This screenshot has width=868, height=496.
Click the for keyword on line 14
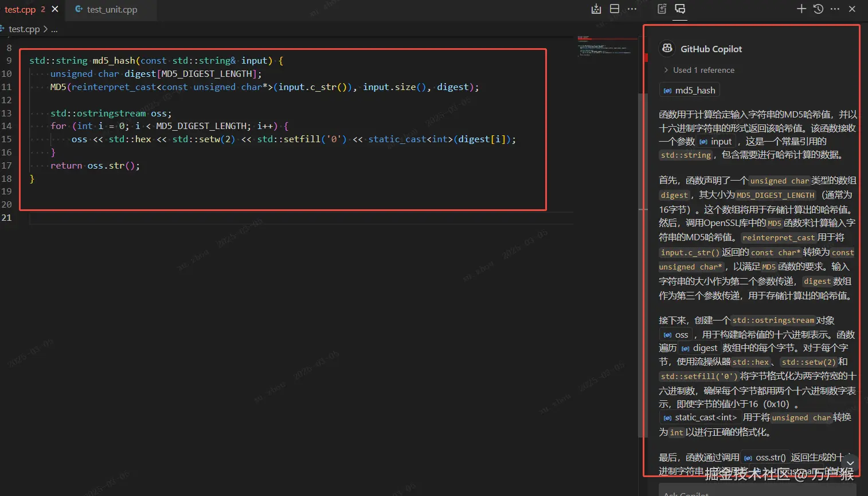pos(58,126)
